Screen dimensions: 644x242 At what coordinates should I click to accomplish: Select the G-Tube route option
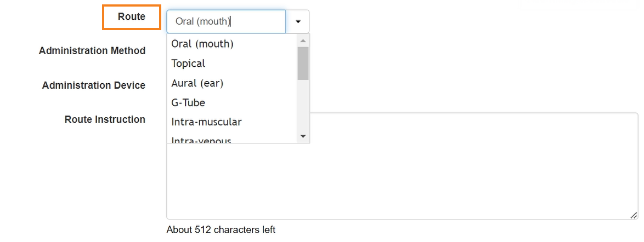pyautogui.click(x=231, y=102)
